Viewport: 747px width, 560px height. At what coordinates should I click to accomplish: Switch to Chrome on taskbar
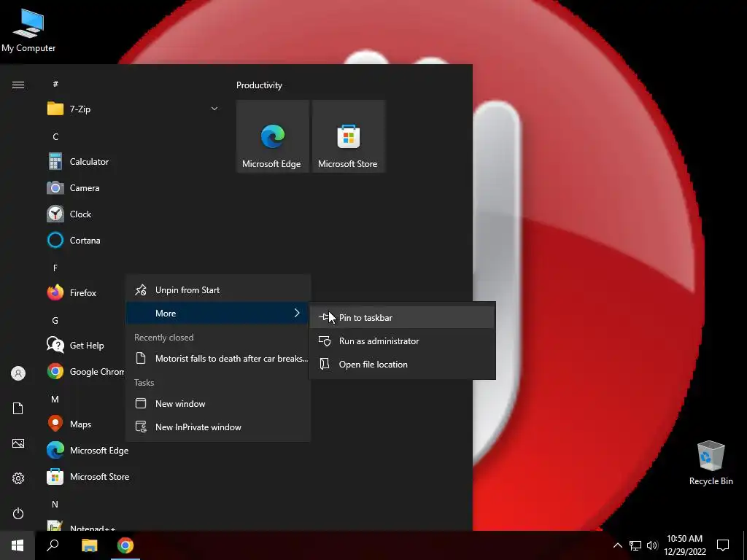[x=125, y=545]
